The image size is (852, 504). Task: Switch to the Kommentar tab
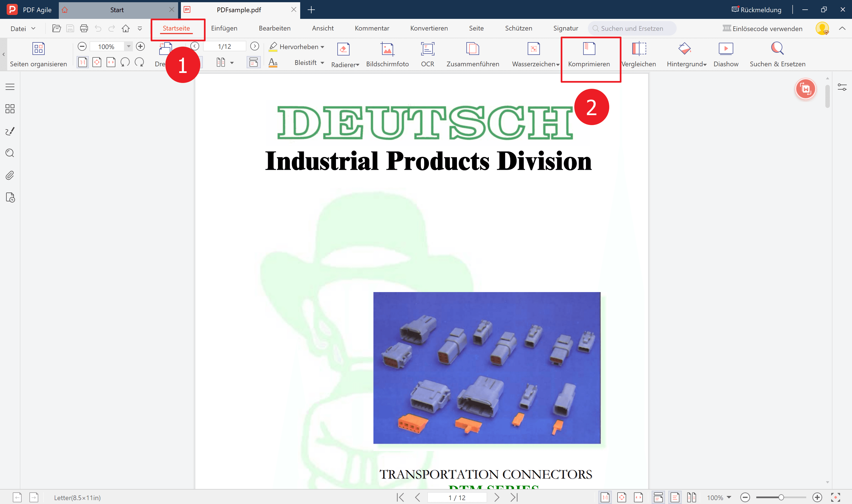(x=372, y=29)
